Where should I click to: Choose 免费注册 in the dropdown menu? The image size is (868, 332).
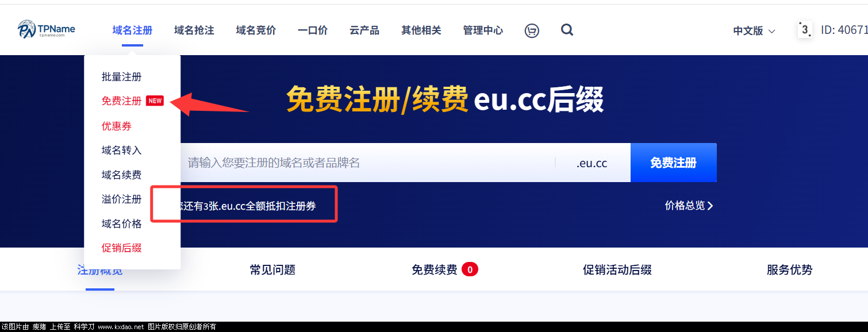click(x=121, y=101)
